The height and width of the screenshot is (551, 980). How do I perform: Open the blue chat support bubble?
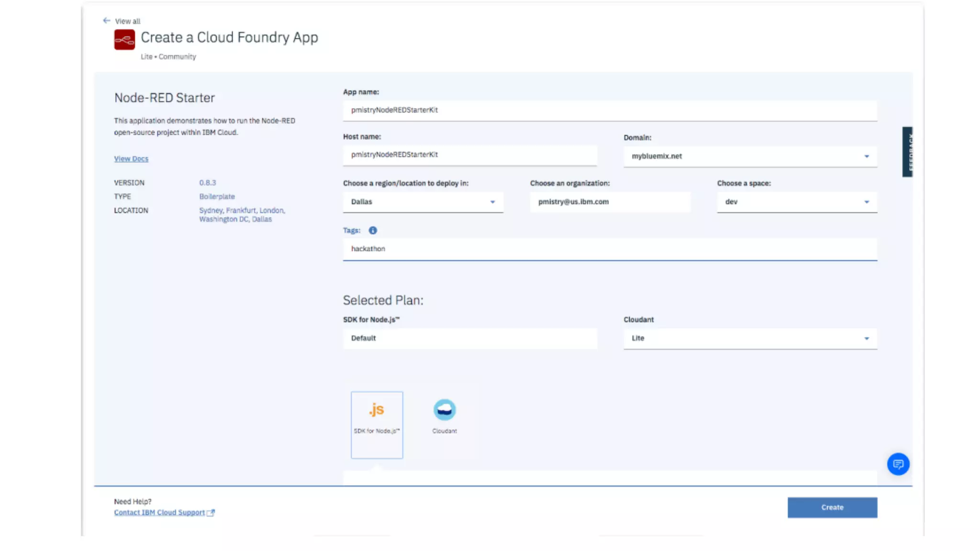click(898, 464)
